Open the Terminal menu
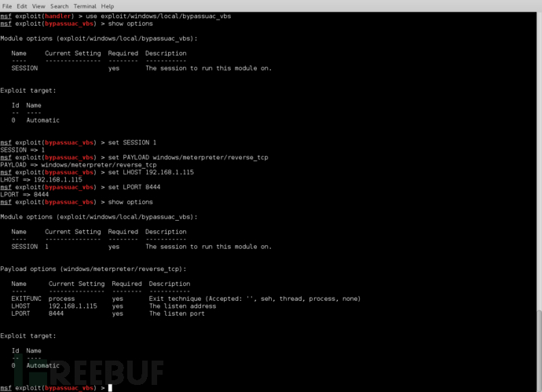 (x=85, y=6)
